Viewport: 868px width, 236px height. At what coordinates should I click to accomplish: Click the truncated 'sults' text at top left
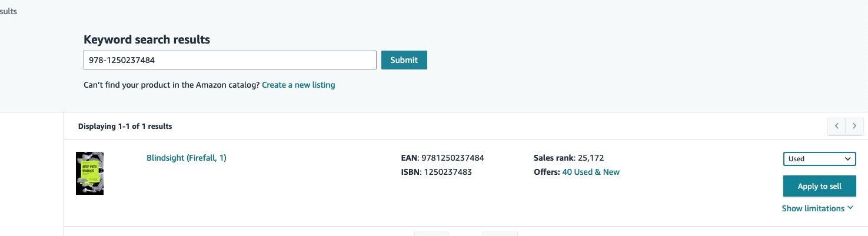coord(8,11)
